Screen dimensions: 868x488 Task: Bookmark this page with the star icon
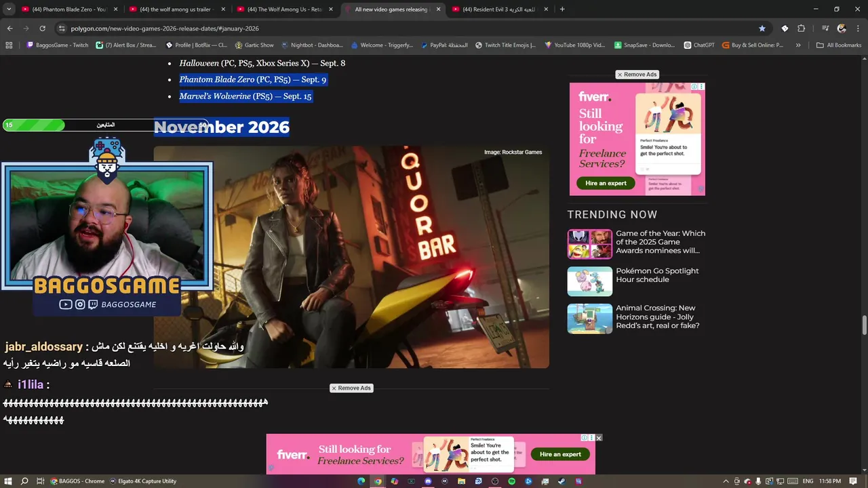click(762, 28)
